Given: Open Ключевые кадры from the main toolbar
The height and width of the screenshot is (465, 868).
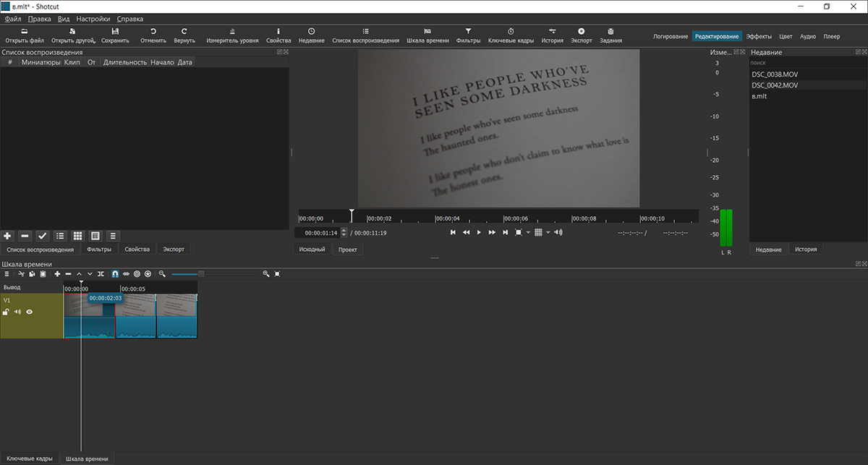Looking at the screenshot, I should (511, 35).
